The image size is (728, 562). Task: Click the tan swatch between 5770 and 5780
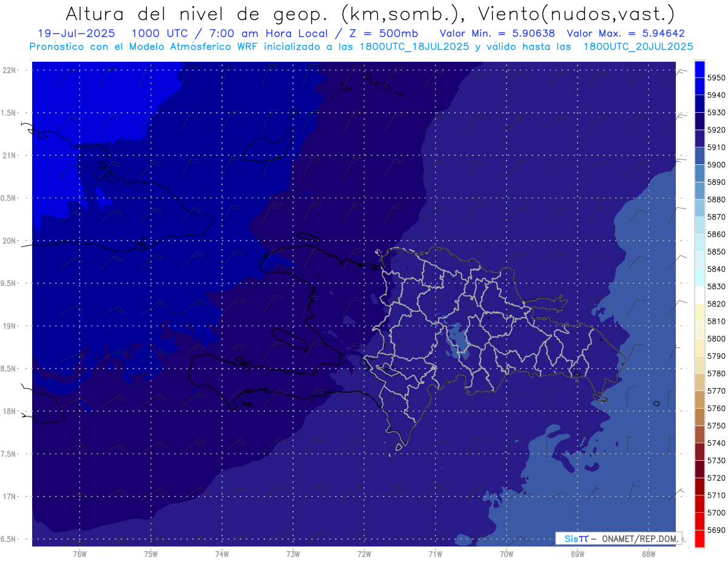point(699,383)
